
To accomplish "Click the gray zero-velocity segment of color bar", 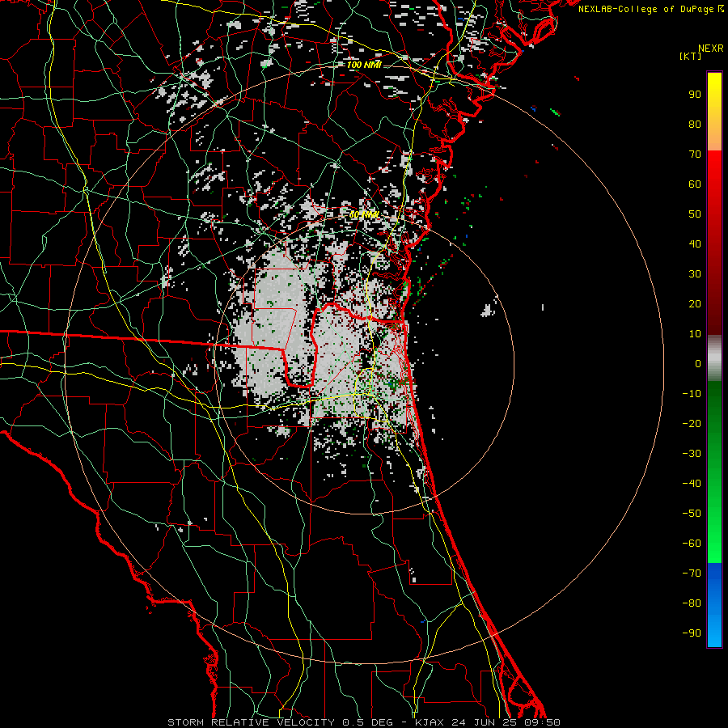I will tap(714, 358).
